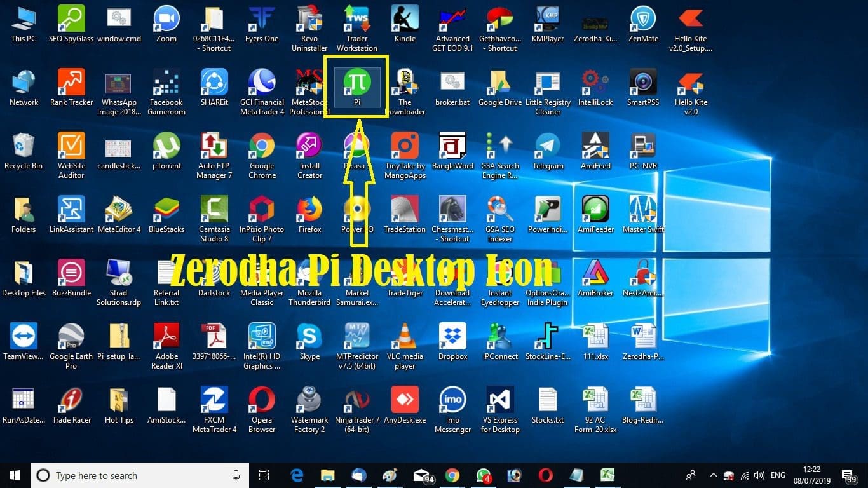Launch Skype from the desktop
Image resolution: width=868 pixels, height=488 pixels.
click(309, 341)
